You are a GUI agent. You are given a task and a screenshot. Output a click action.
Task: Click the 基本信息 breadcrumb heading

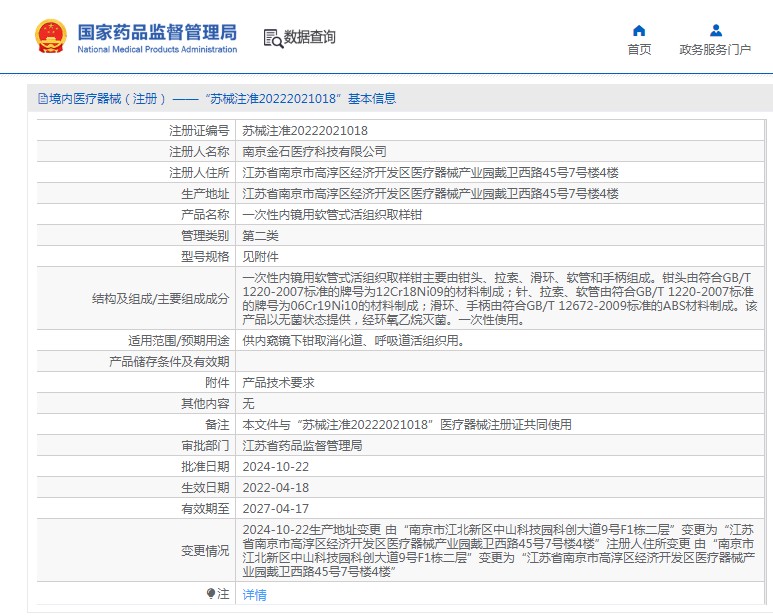tap(372, 99)
